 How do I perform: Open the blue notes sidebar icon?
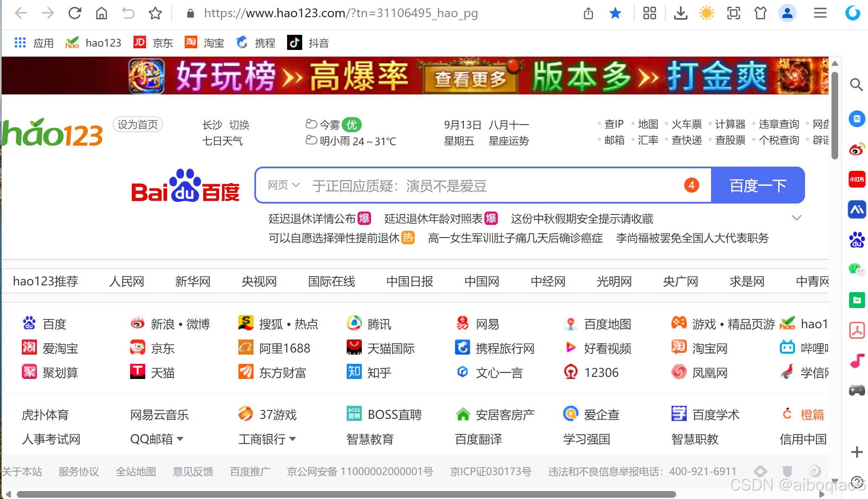857,119
